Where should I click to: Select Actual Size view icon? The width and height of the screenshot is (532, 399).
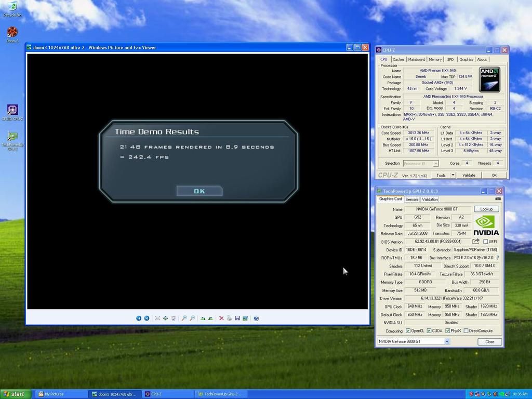(165, 318)
